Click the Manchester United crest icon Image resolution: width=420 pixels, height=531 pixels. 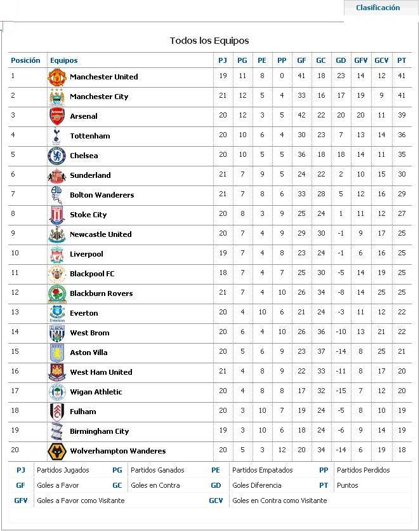(x=57, y=77)
